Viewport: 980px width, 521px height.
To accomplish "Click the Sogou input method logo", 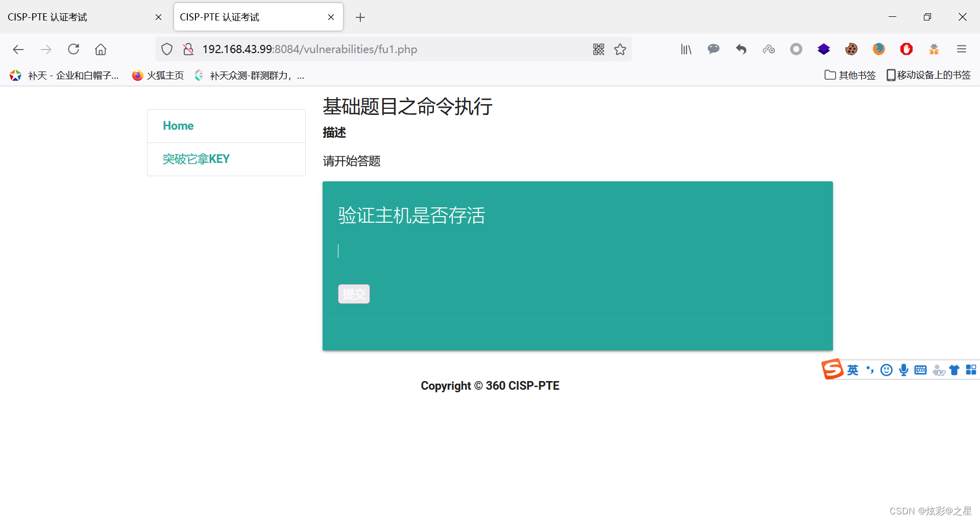I will tap(832, 369).
